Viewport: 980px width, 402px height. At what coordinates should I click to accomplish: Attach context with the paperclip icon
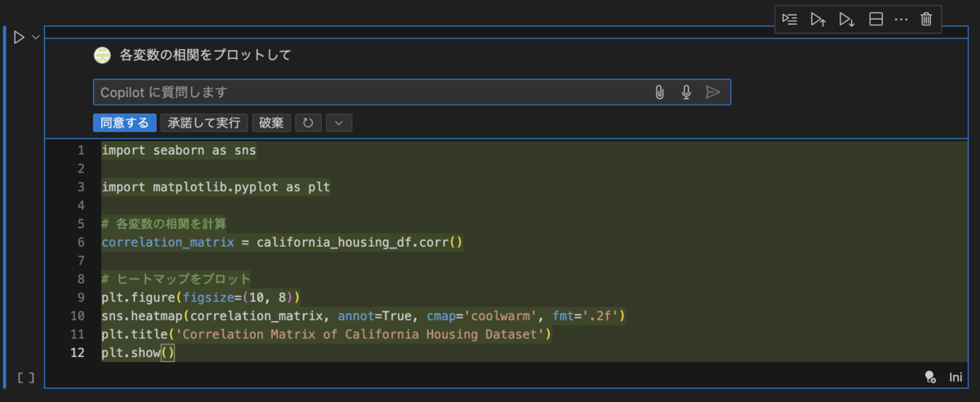[659, 92]
